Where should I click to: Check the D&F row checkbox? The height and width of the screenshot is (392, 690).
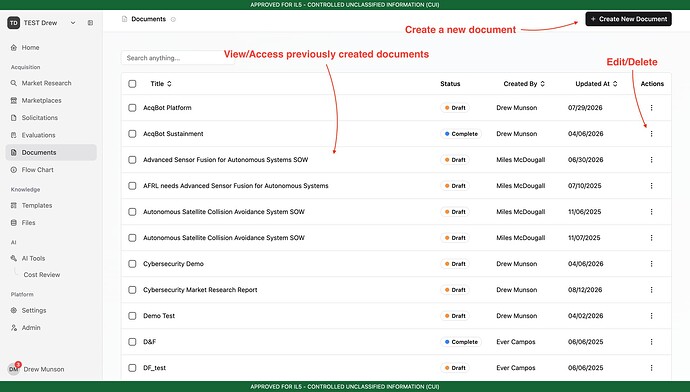tap(132, 342)
